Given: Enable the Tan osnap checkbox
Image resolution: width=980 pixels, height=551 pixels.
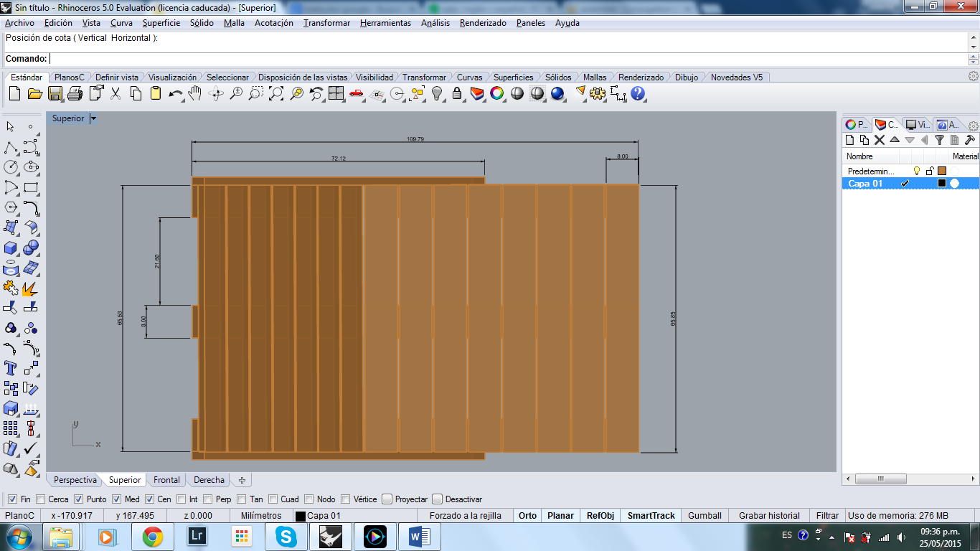Looking at the screenshot, I should coord(242,499).
